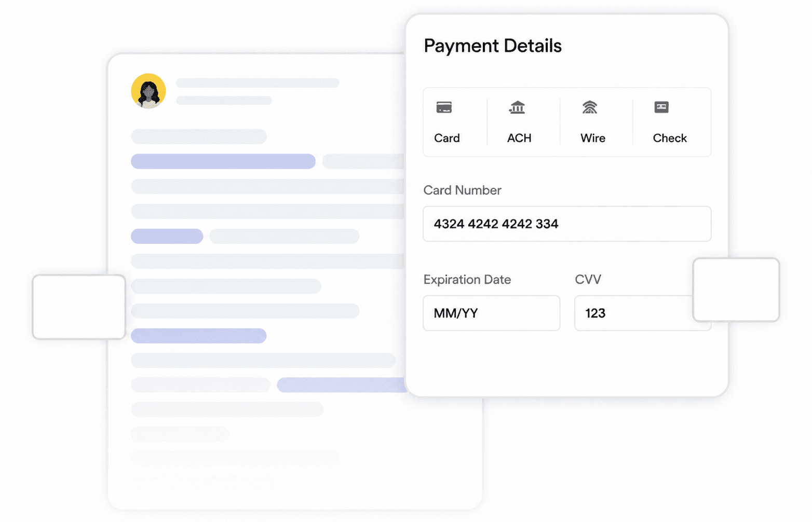Click the credit card icon
Viewport: 812px width, 522px height.
click(x=444, y=107)
